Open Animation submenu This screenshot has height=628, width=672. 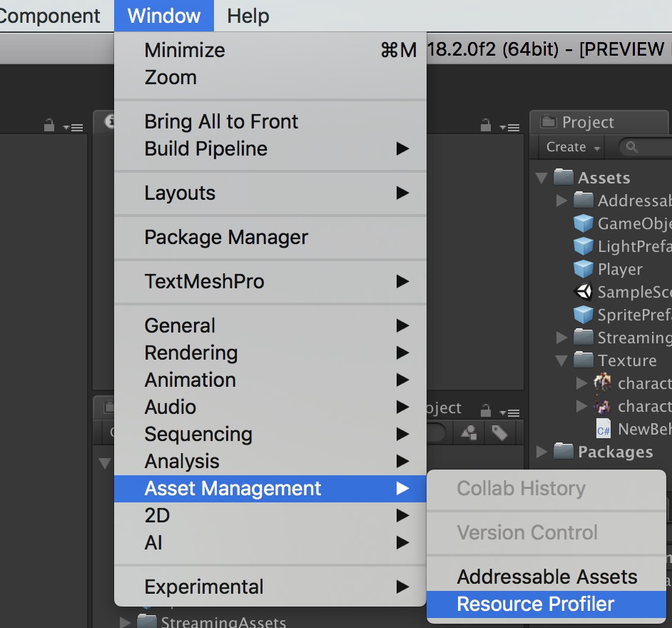(270, 380)
